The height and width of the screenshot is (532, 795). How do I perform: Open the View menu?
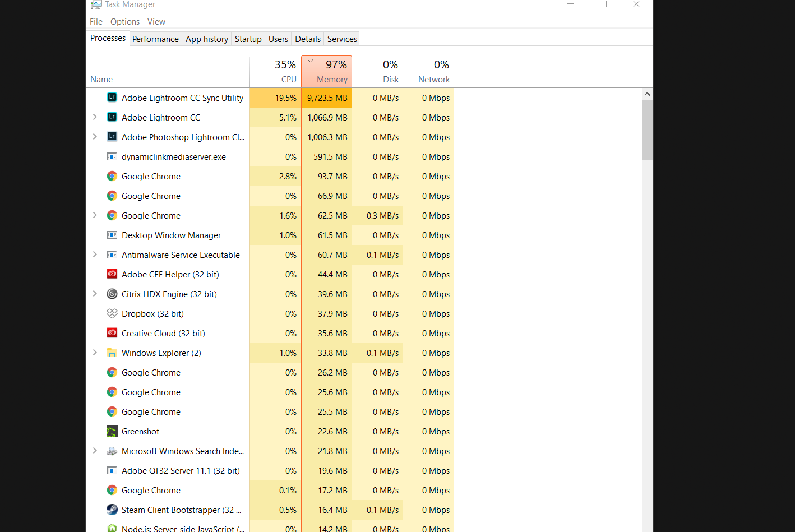[156, 22]
